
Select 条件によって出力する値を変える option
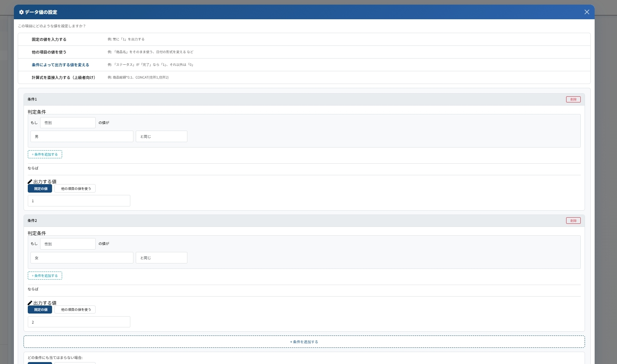pos(304,65)
